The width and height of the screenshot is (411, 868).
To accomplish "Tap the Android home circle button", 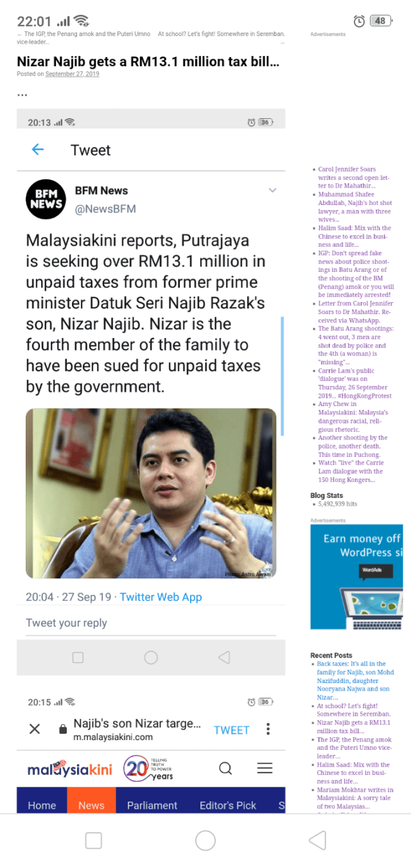I will (205, 840).
